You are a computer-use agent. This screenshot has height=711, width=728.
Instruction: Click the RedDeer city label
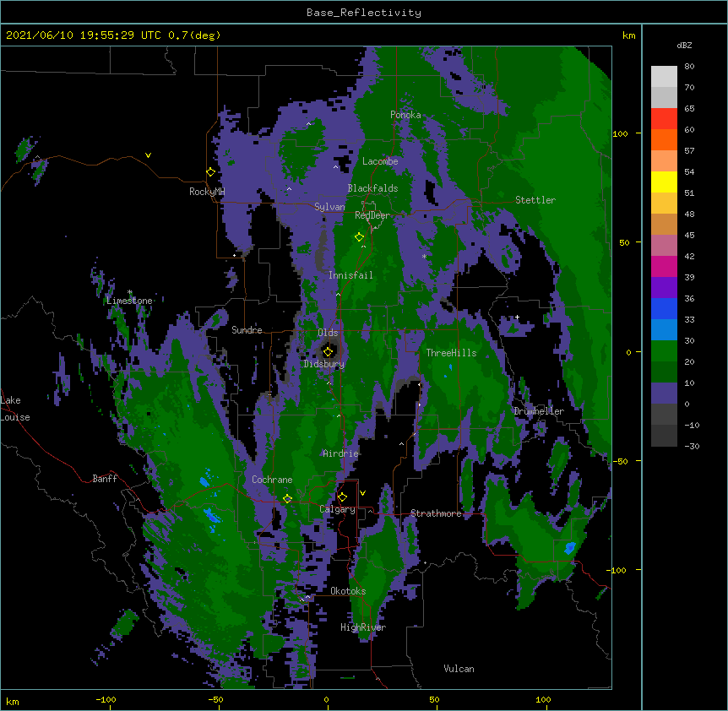372,215
